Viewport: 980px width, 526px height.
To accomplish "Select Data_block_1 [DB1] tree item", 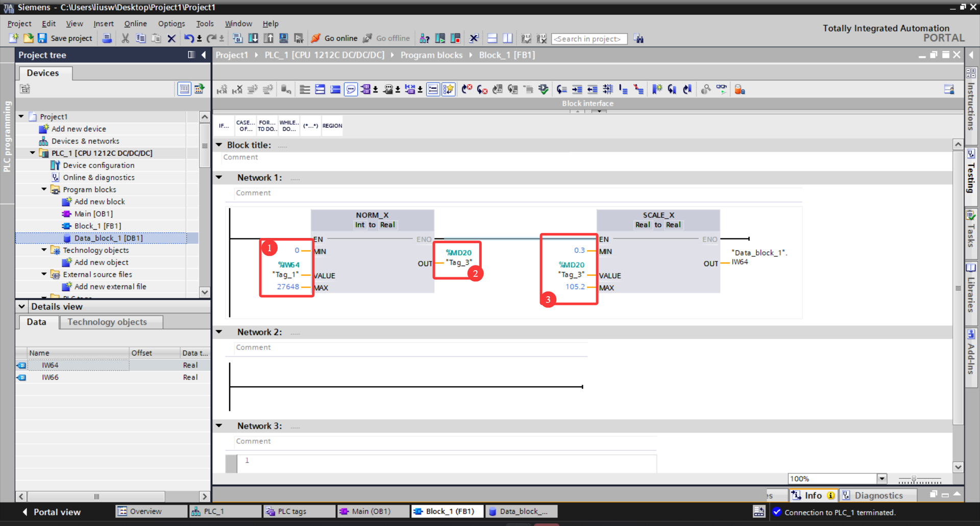I will tap(108, 238).
